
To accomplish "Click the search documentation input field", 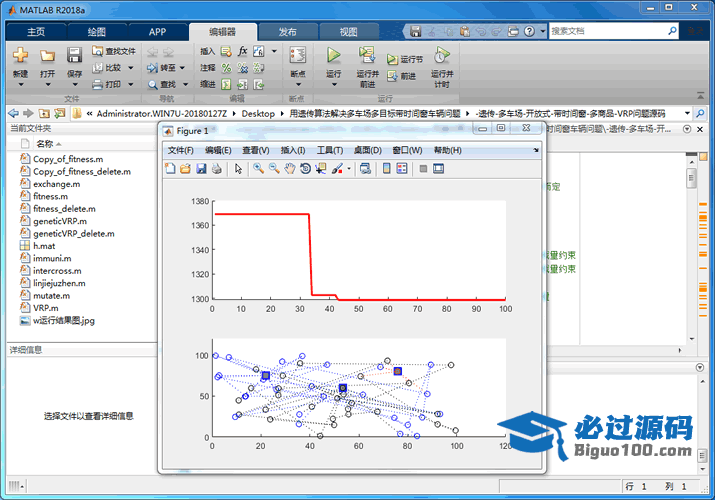I will pyautogui.click(x=607, y=31).
